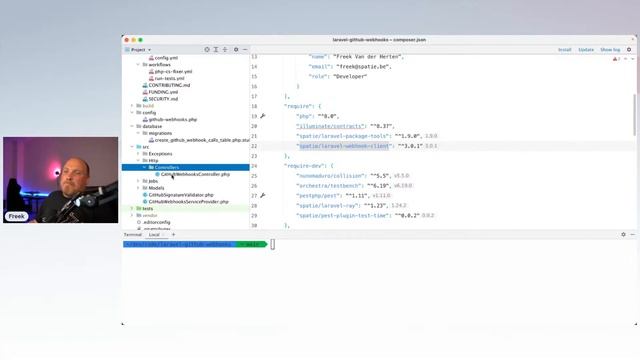
Task: Collapse the src folder
Action: point(132,147)
